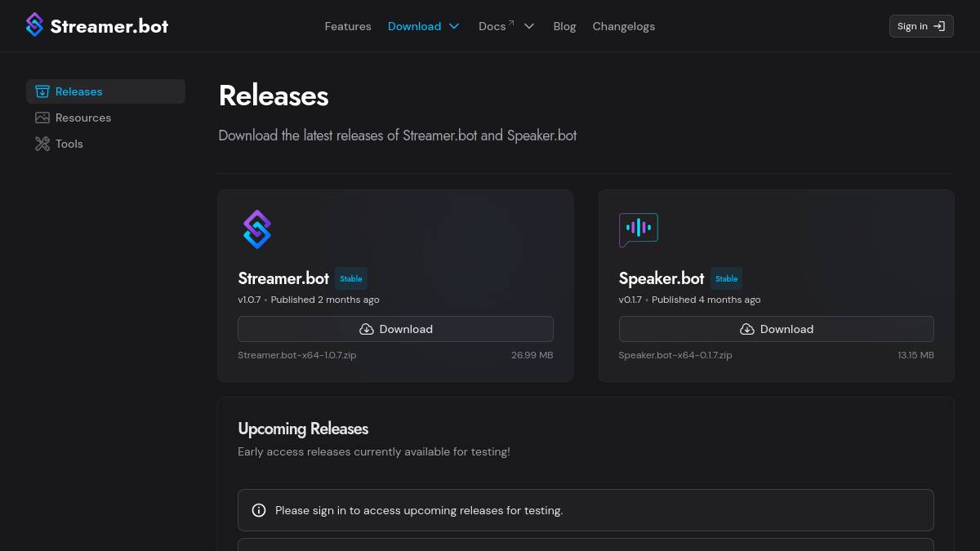
Task: Click the 13.15 MB file size
Action: tap(915, 355)
